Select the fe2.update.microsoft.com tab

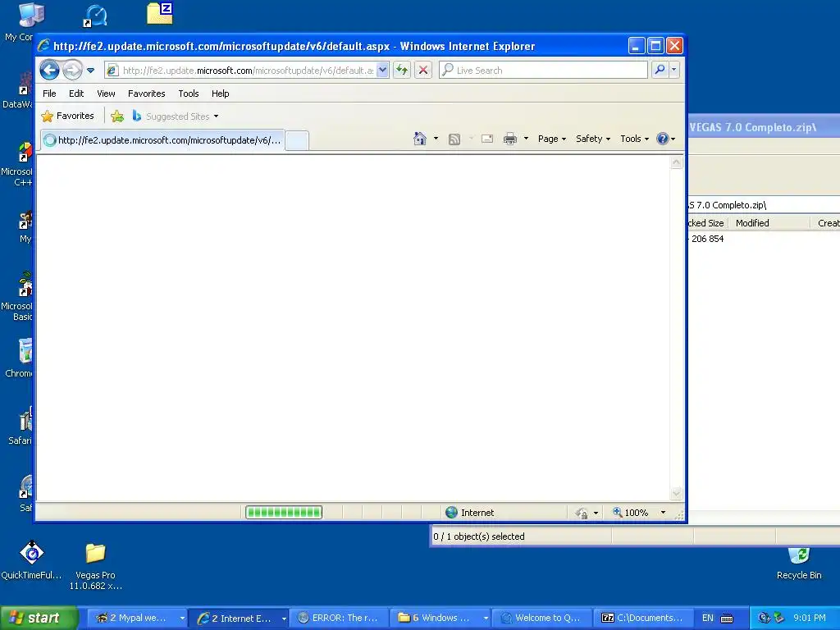coord(162,140)
